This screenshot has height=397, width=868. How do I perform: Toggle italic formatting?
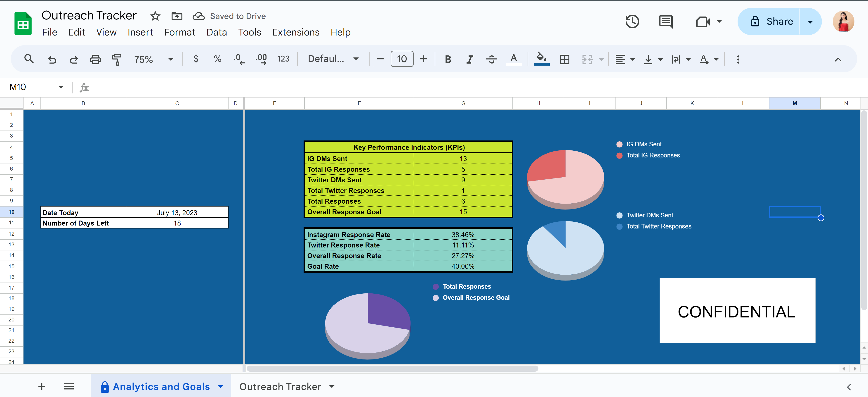tap(469, 59)
